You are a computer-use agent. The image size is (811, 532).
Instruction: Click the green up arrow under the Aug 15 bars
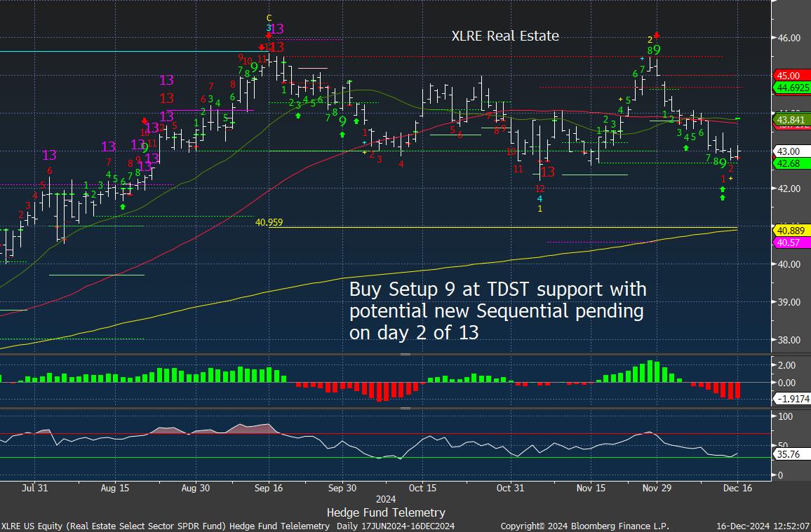pyautogui.click(x=123, y=206)
